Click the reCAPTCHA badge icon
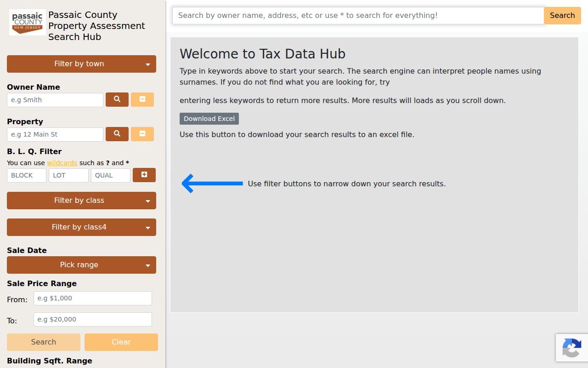Viewport: 588px width, 368px height. pyautogui.click(x=571, y=348)
